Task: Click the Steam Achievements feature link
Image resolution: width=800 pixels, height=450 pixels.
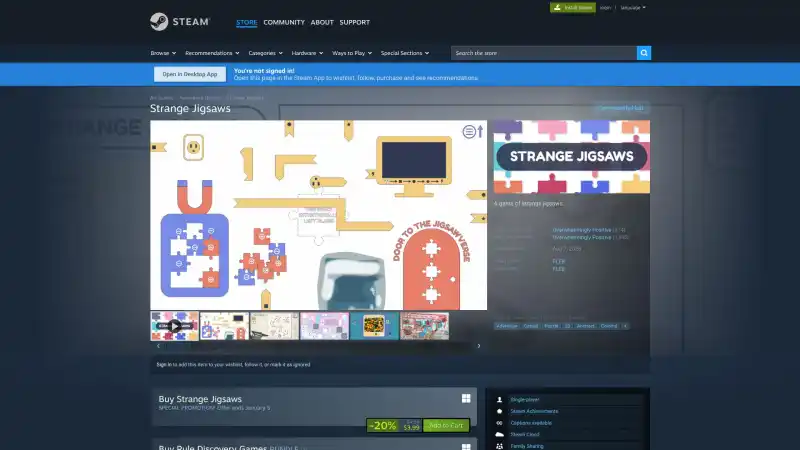Action: [x=534, y=411]
